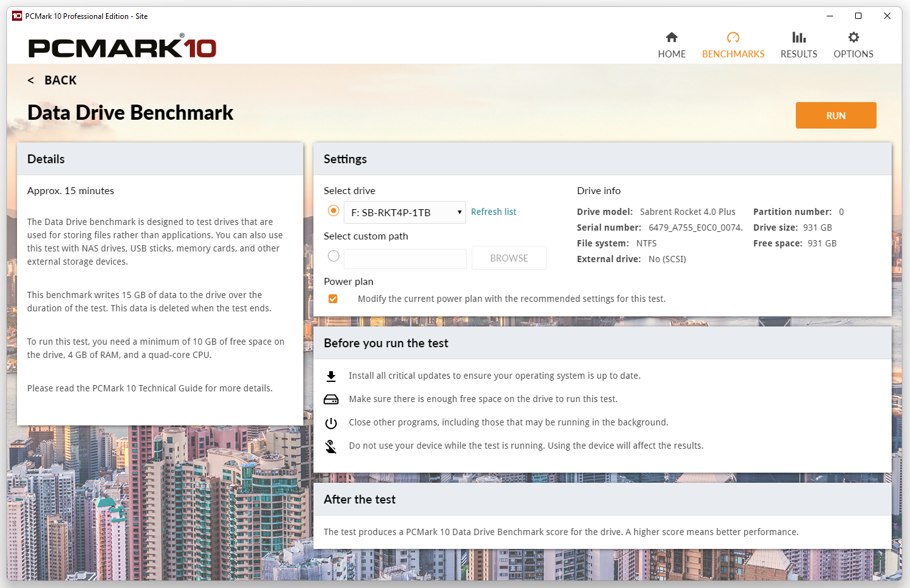Click the Power plan label
The image size is (910, 588).
coord(349,282)
